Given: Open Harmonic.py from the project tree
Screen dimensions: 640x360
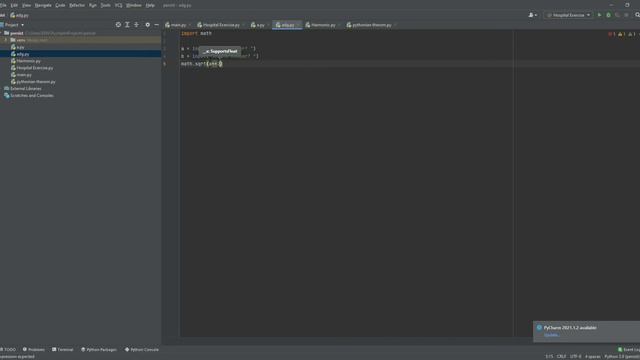Looking at the screenshot, I should tap(29, 61).
